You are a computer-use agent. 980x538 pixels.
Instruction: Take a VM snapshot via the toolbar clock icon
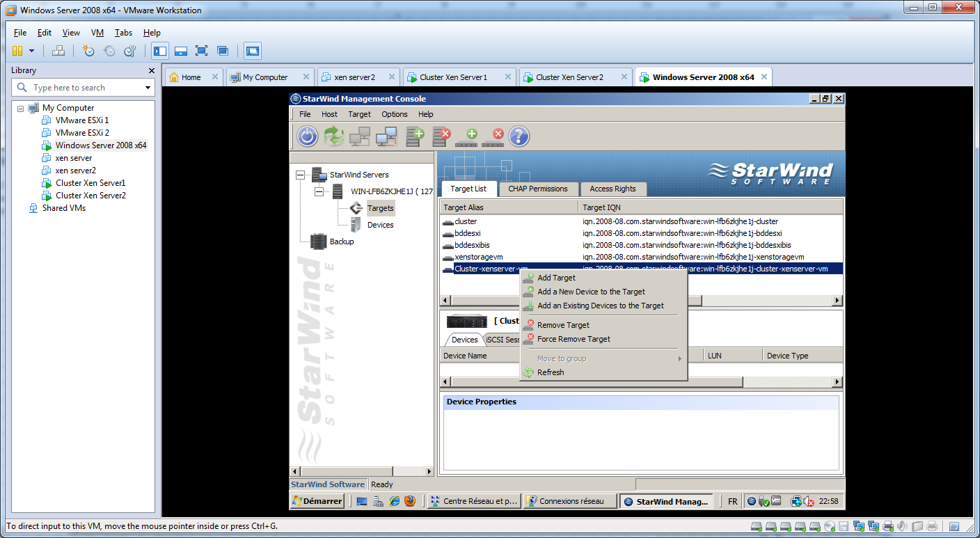[88, 51]
